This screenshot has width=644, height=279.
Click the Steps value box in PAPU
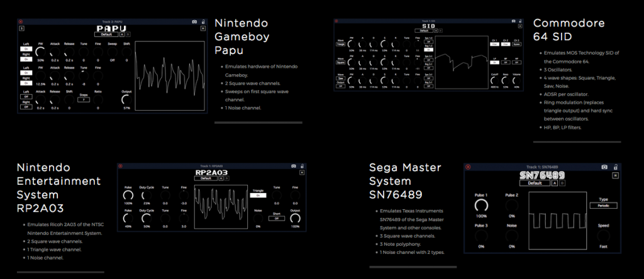[x=84, y=99]
